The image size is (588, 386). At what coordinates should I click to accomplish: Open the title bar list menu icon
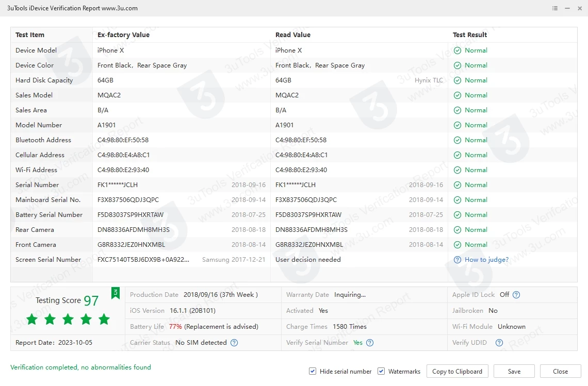click(x=555, y=8)
